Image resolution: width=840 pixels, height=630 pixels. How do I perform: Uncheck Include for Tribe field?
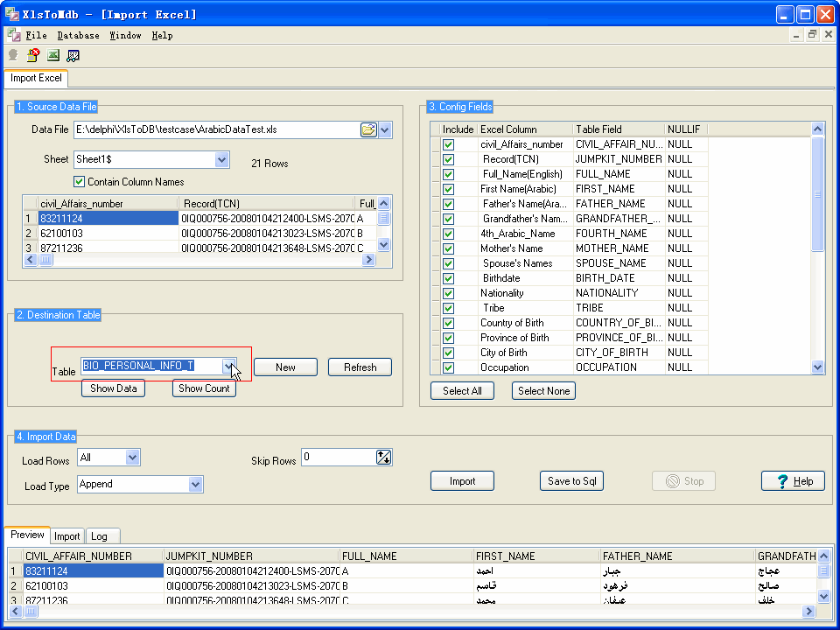pyautogui.click(x=448, y=309)
